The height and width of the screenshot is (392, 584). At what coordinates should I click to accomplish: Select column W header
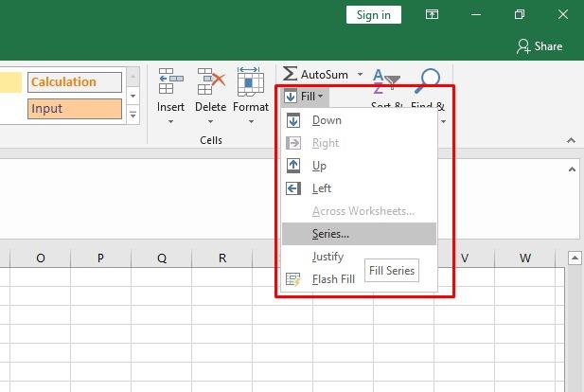524,258
